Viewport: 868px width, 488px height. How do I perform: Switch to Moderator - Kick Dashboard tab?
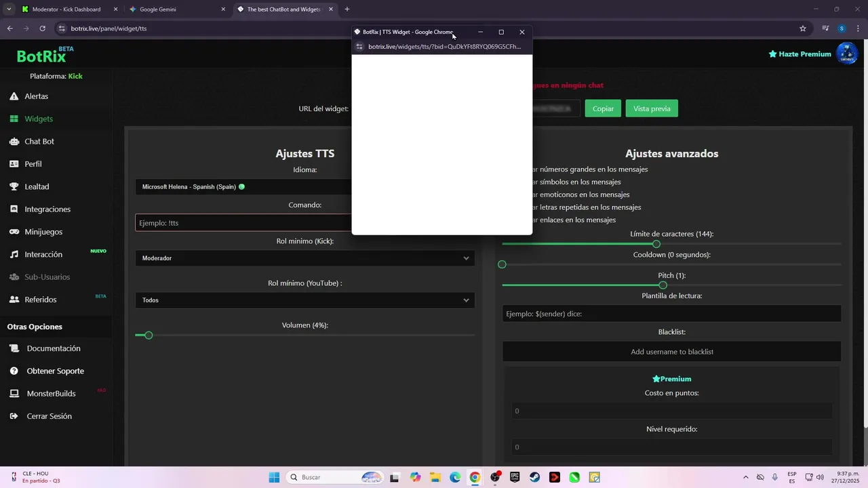tap(66, 9)
